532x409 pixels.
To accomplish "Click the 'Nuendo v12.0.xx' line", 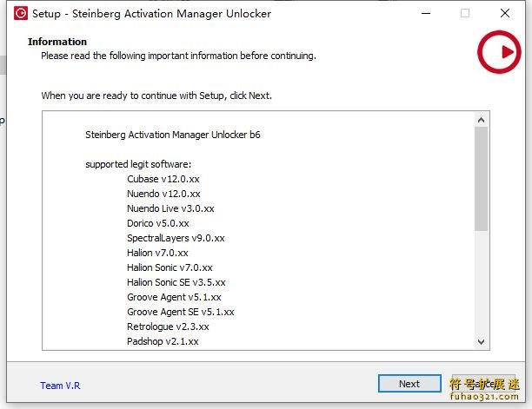I will pos(163,194).
